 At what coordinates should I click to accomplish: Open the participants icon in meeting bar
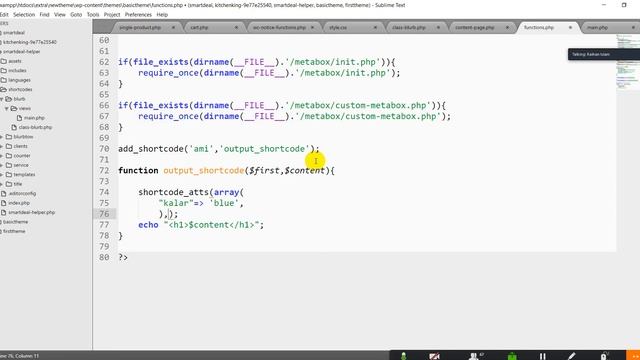(474, 356)
